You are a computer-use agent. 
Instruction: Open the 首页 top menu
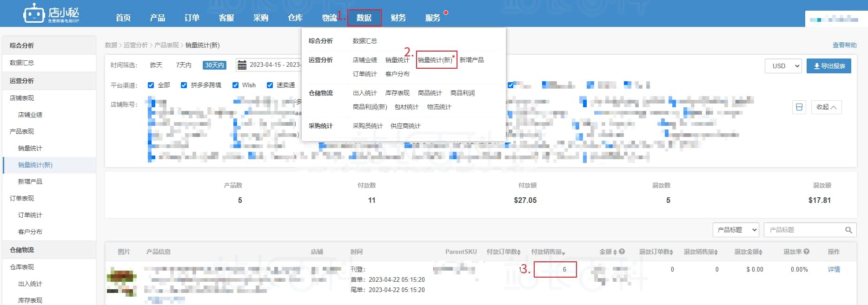pos(123,18)
